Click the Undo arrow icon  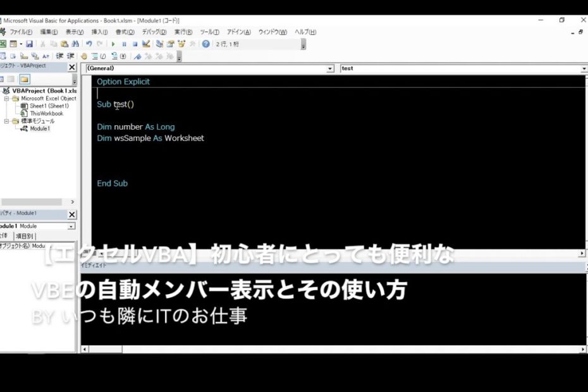89,44
